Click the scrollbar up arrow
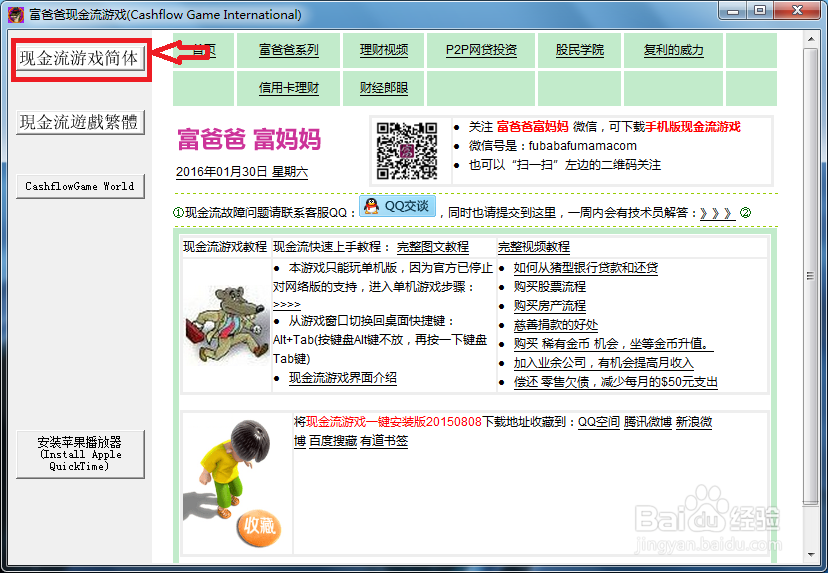The image size is (828, 573). point(811,39)
